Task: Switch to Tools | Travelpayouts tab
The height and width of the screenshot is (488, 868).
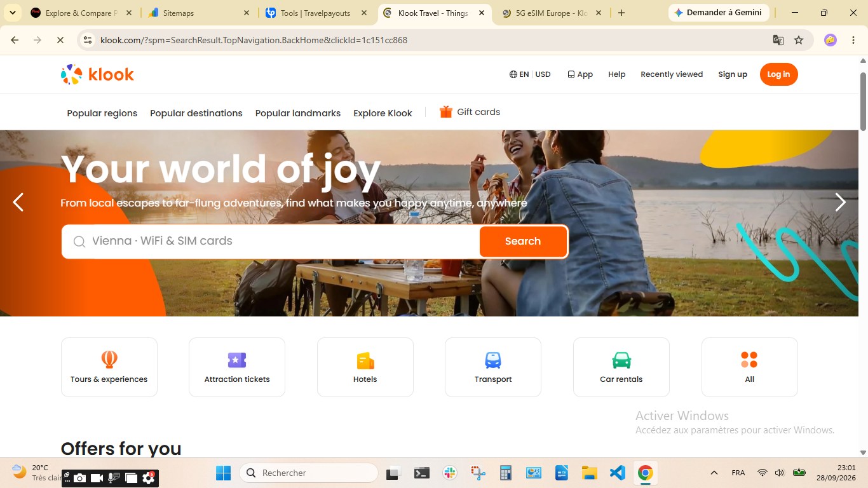Action: 316,13
